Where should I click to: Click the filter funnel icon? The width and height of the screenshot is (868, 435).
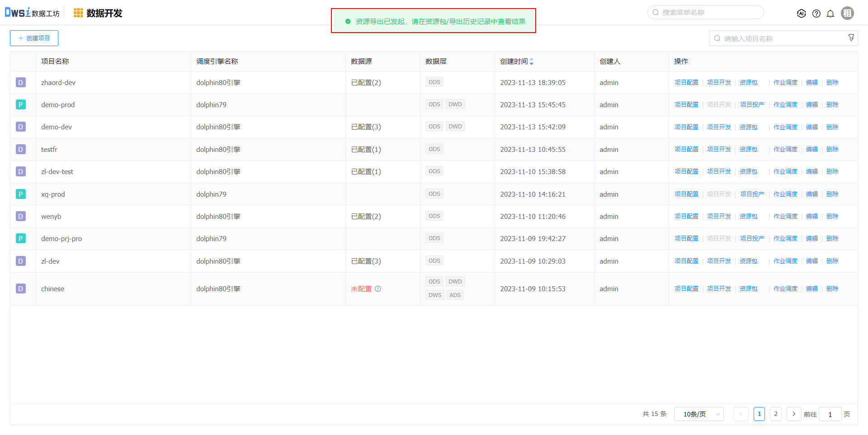pyautogui.click(x=851, y=38)
